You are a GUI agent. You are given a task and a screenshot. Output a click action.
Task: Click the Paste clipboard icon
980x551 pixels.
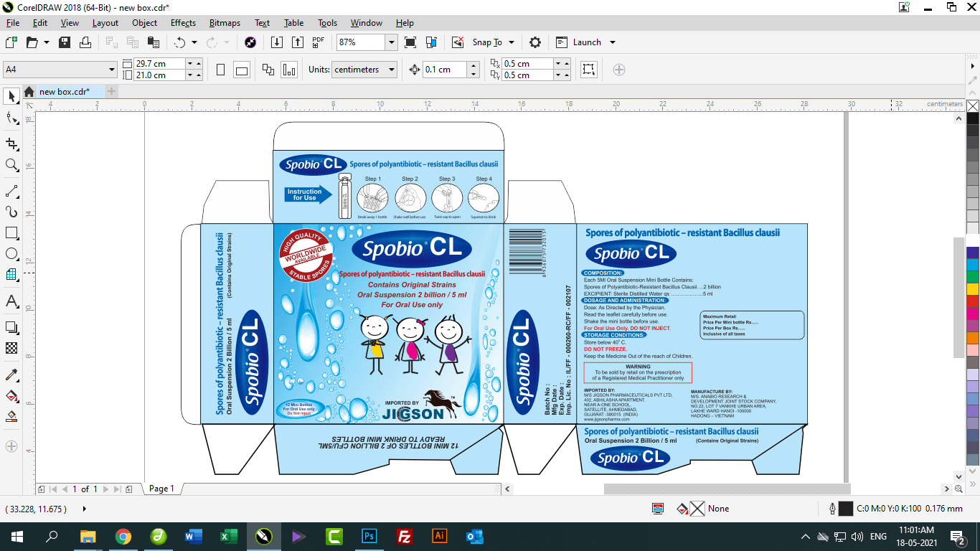click(153, 42)
